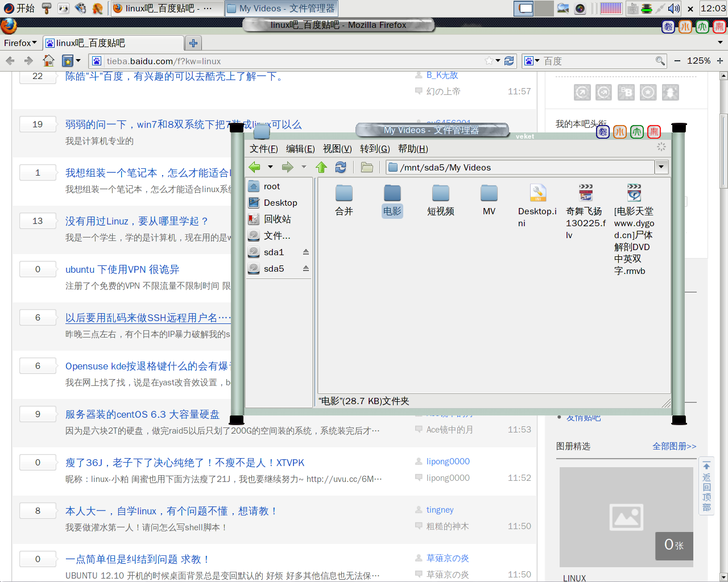The width and height of the screenshot is (728, 582).
Task: Open thread 没有用过Linuz，要从哪里学起？
Action: [137, 221]
